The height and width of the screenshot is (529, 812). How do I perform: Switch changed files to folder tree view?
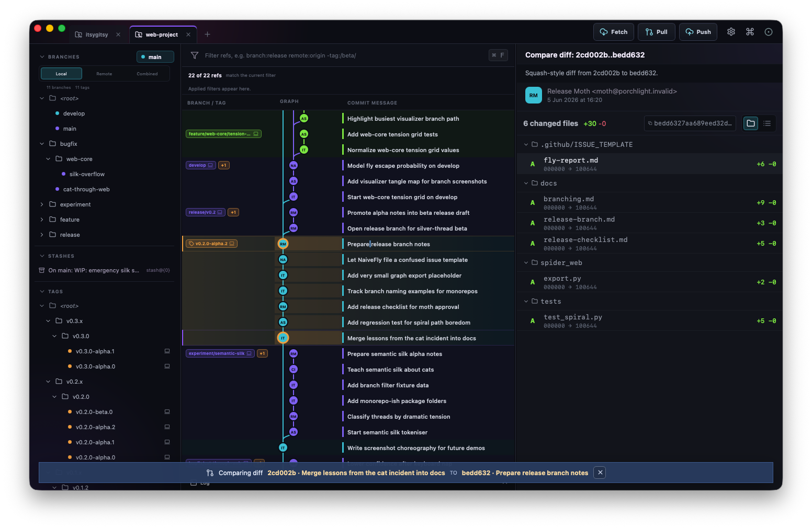point(751,123)
